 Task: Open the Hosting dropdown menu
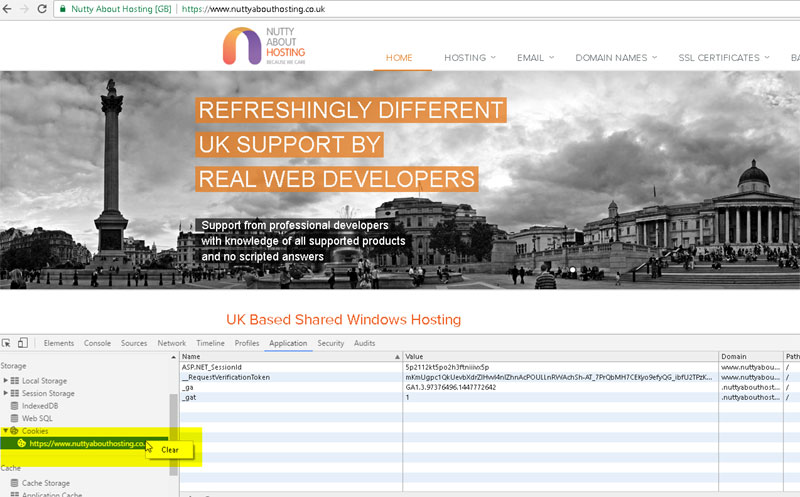[x=470, y=58]
